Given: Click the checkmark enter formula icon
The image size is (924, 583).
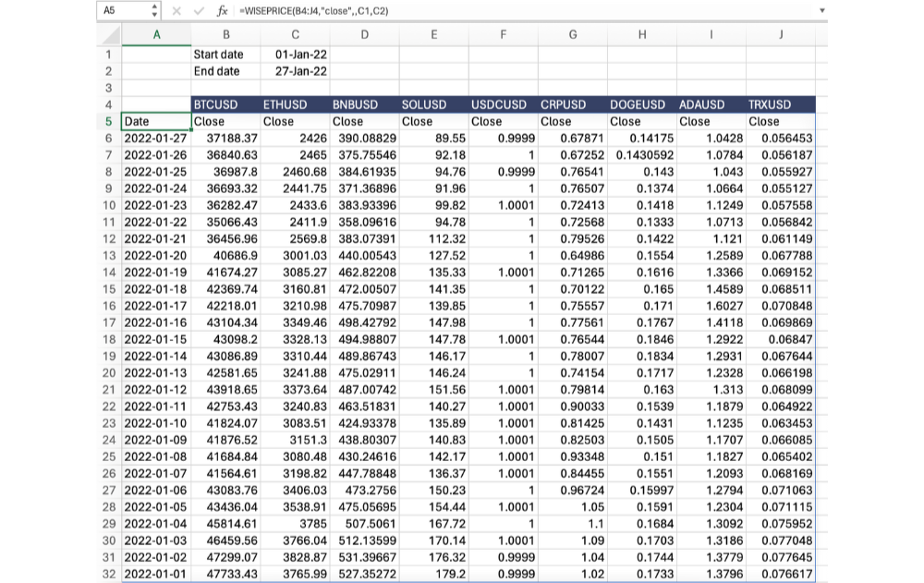Looking at the screenshot, I should [198, 10].
